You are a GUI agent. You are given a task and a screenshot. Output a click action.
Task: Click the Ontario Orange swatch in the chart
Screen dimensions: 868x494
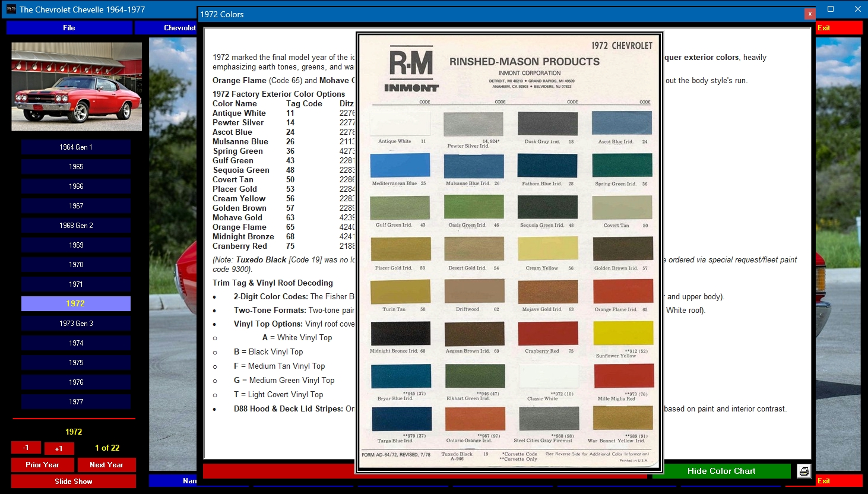click(475, 419)
